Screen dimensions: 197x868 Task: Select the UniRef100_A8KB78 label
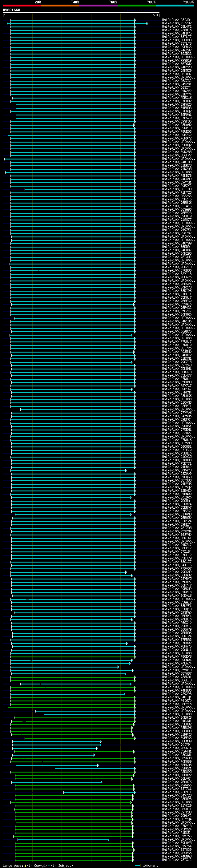tap(177, 176)
